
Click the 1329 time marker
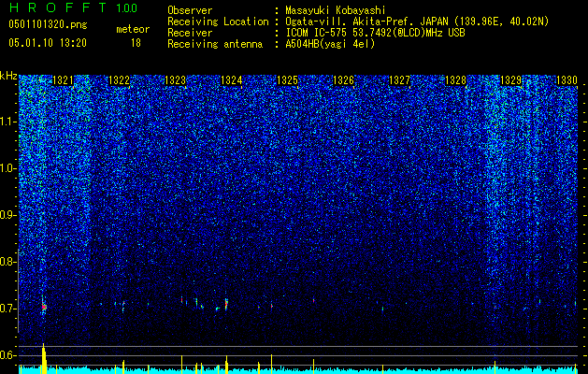click(511, 80)
